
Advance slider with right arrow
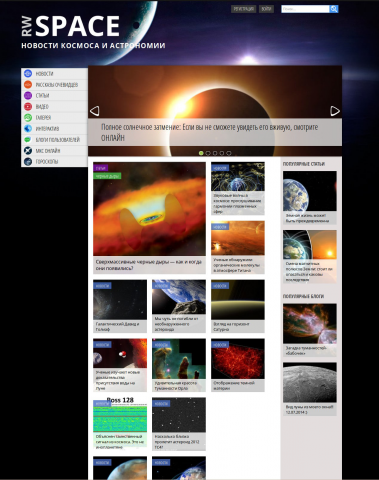335,111
